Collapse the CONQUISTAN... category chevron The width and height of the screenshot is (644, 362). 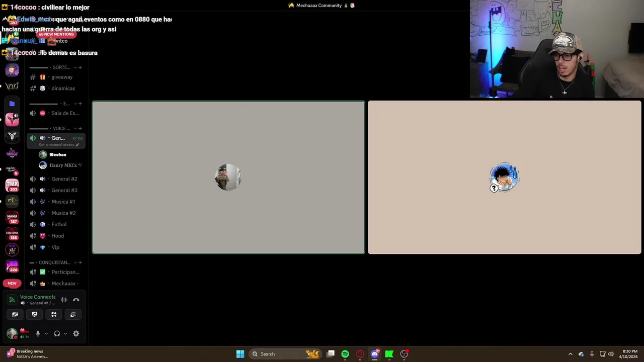(75, 262)
